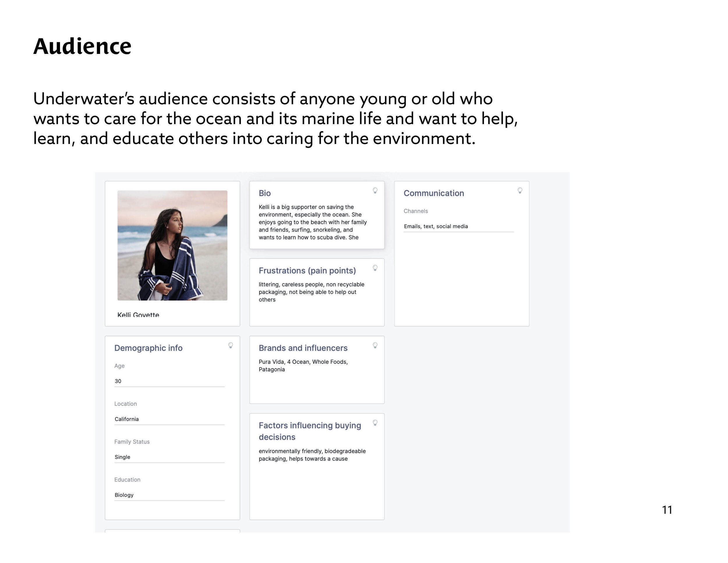Click the Channels label

tap(416, 211)
